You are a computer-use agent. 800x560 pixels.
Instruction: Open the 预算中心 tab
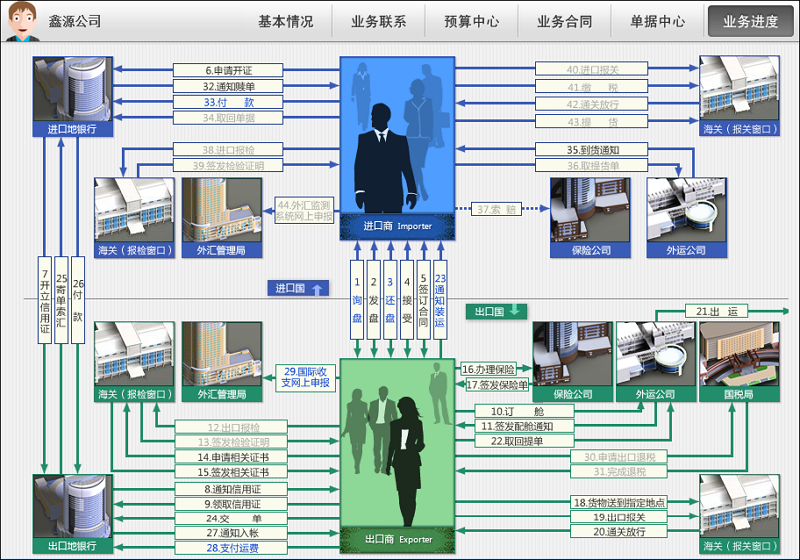[x=471, y=21]
